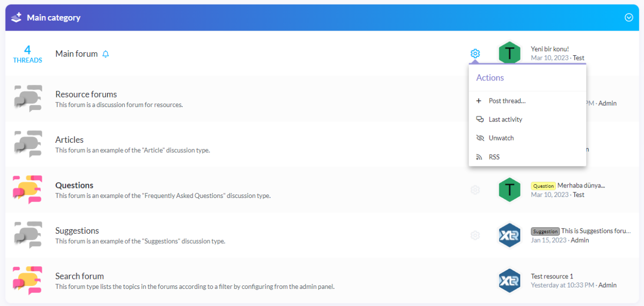Click the Search forum colorful chat icon
The width and height of the screenshot is (644, 306).
point(27,280)
